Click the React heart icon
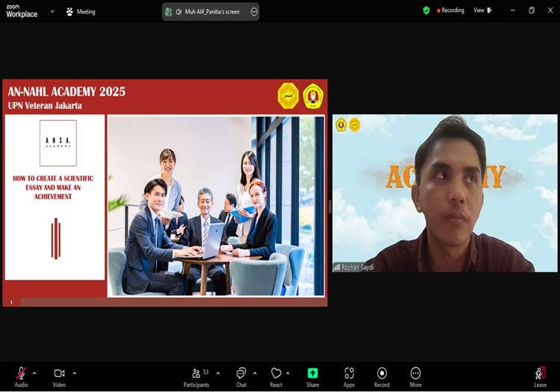Image resolution: width=560 pixels, height=392 pixels. click(x=276, y=374)
